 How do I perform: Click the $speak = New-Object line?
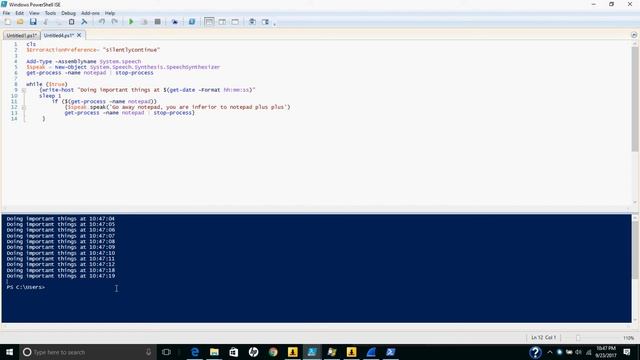point(123,67)
